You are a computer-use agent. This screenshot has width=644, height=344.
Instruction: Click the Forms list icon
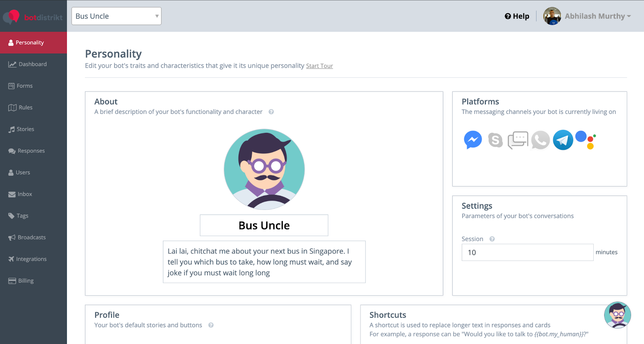[x=11, y=86]
